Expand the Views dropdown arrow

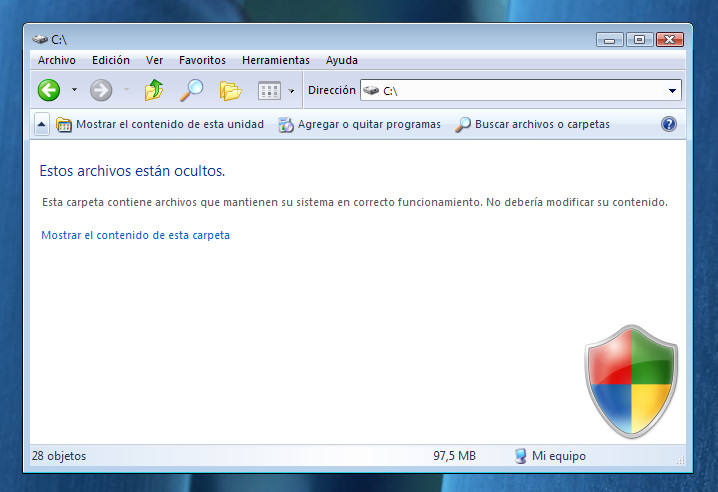point(291,91)
